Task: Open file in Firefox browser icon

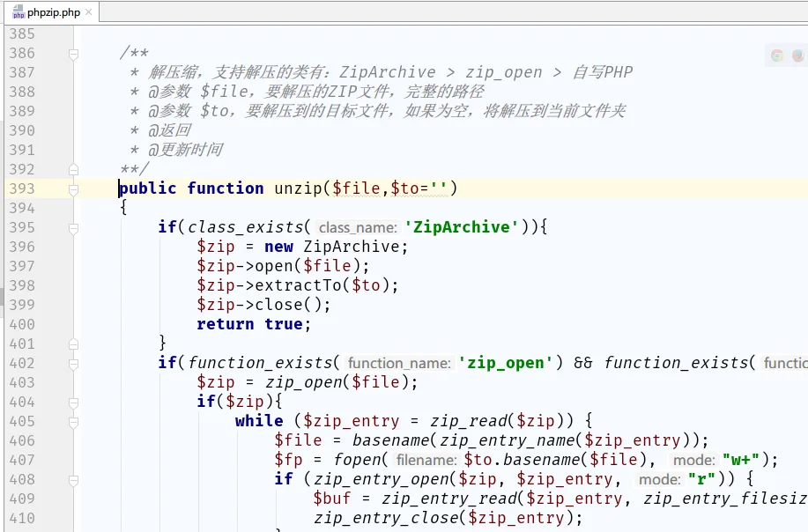Action: click(797, 55)
